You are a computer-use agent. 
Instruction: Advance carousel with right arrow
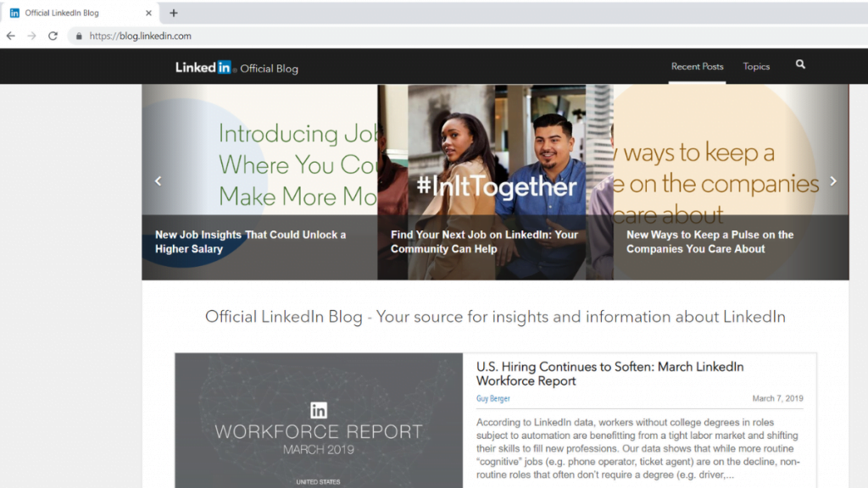832,180
